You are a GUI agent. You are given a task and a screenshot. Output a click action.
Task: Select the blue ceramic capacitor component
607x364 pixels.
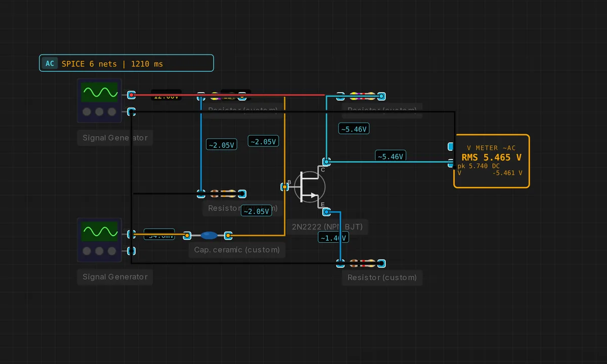(208, 235)
